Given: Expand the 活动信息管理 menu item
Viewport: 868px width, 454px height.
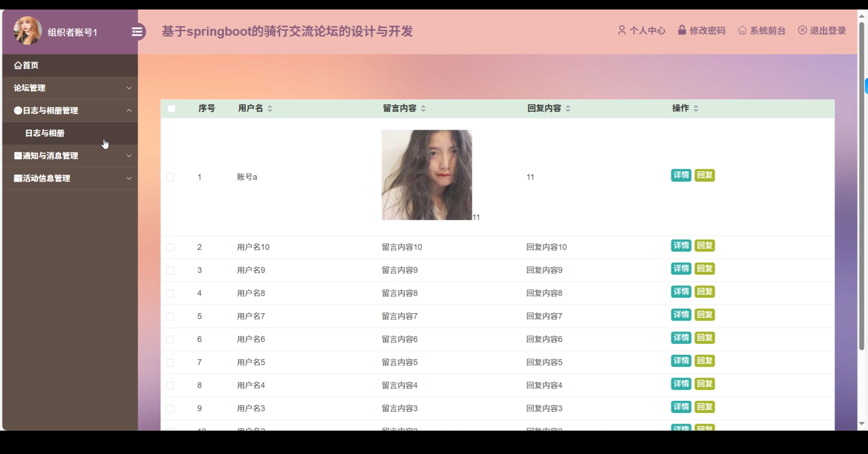Looking at the screenshot, I should coord(129,178).
